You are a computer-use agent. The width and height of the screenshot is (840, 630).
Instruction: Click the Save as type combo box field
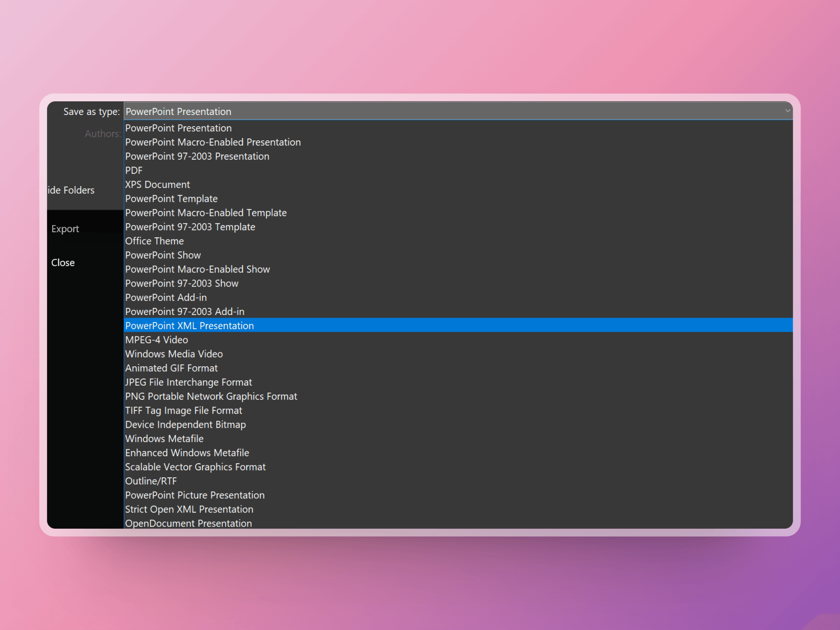[458, 111]
